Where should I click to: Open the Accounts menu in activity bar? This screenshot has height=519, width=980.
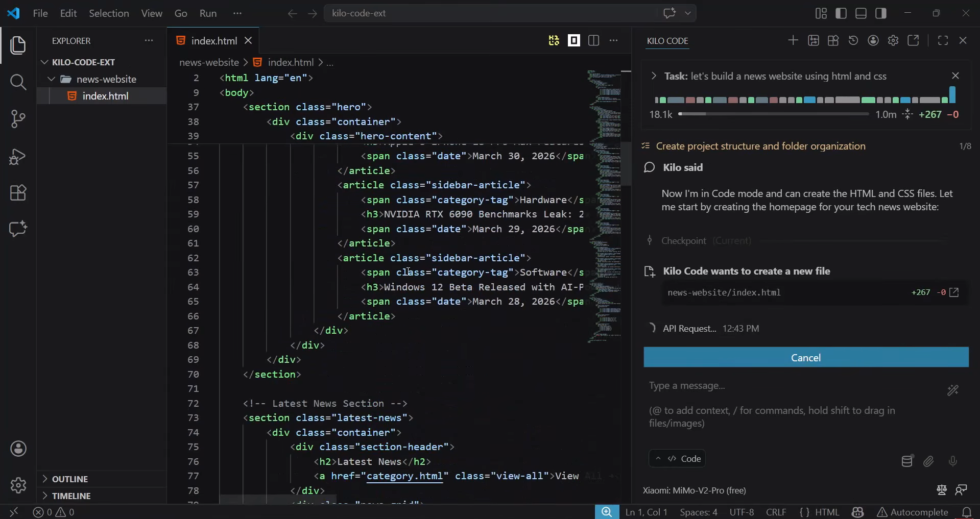18,449
